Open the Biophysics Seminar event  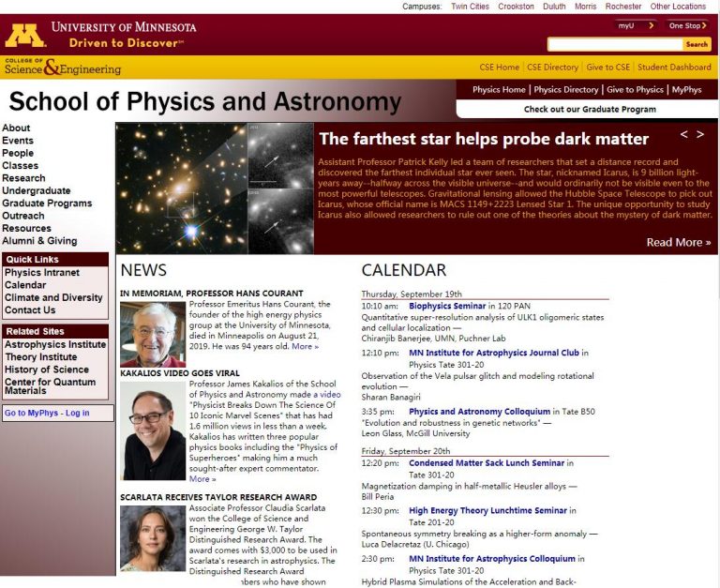[447, 306]
